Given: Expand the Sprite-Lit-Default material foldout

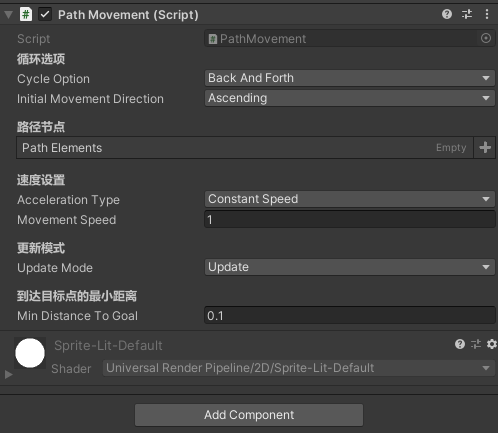Looking at the screenshot, I should pos(9,374).
